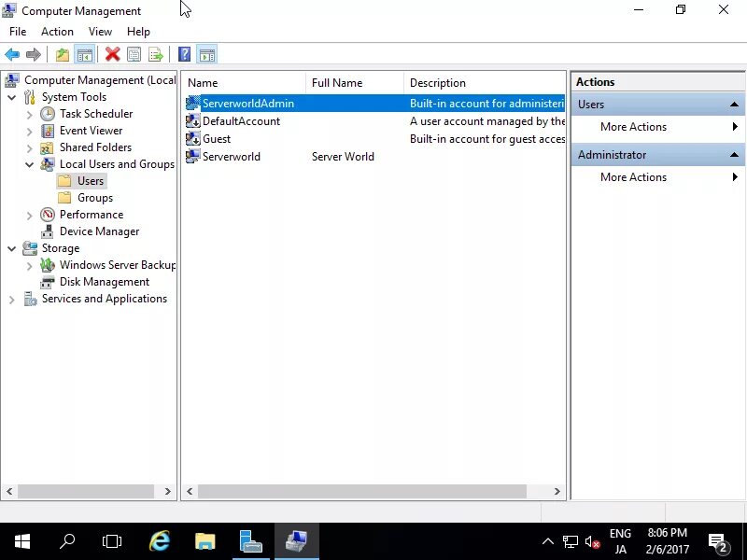Click the Performance gauge icon

pos(48,215)
